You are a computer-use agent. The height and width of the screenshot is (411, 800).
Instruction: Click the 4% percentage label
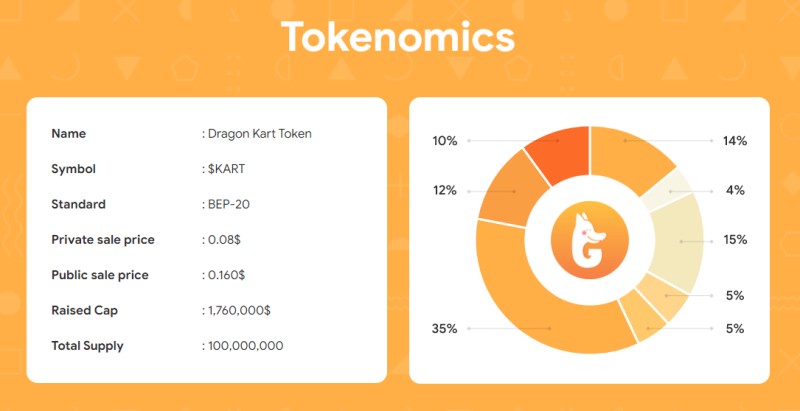pyautogui.click(x=735, y=191)
